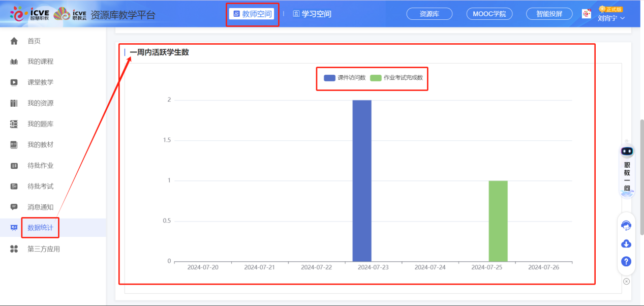Select the 我的题库 sidebar icon
This screenshot has height=306, width=644.
(x=14, y=124)
